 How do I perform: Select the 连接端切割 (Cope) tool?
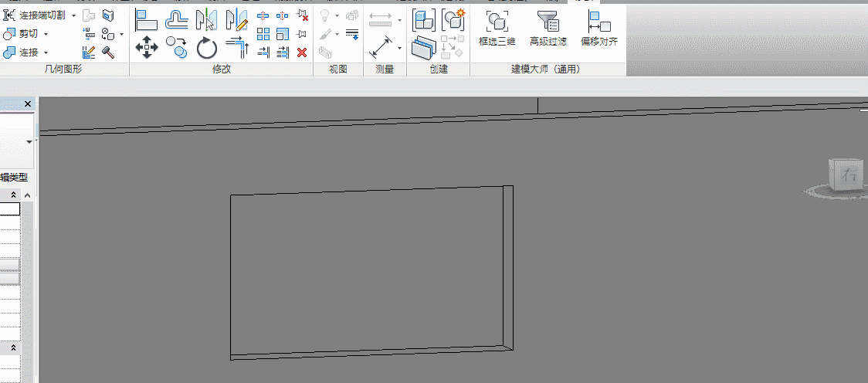34,15
